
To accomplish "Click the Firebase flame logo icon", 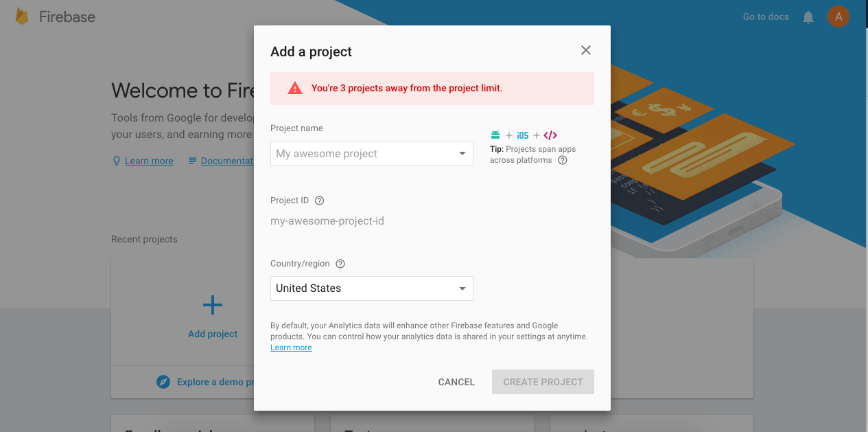I will tap(22, 17).
